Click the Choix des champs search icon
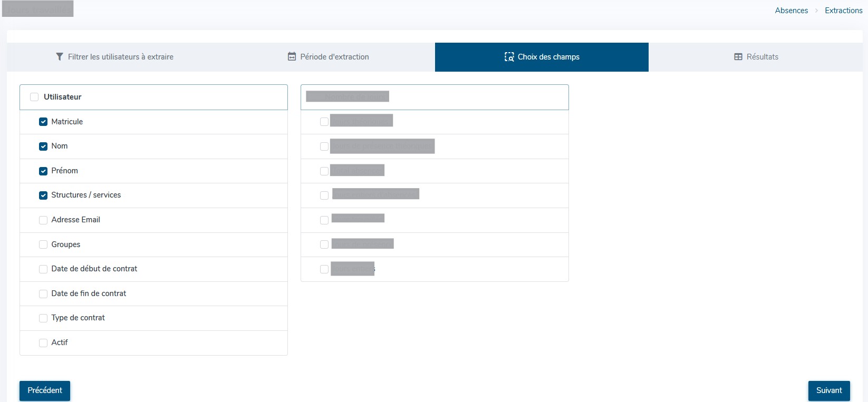 point(509,57)
